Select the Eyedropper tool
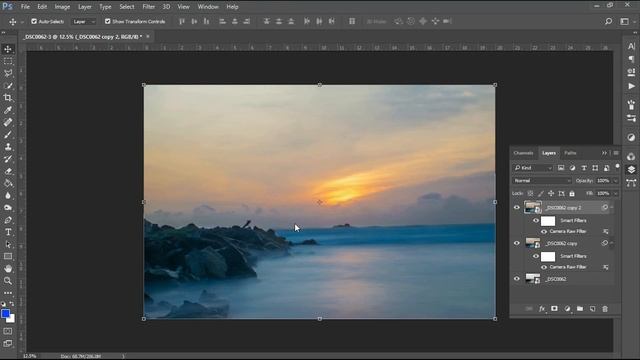The width and height of the screenshot is (640, 360). [8, 110]
